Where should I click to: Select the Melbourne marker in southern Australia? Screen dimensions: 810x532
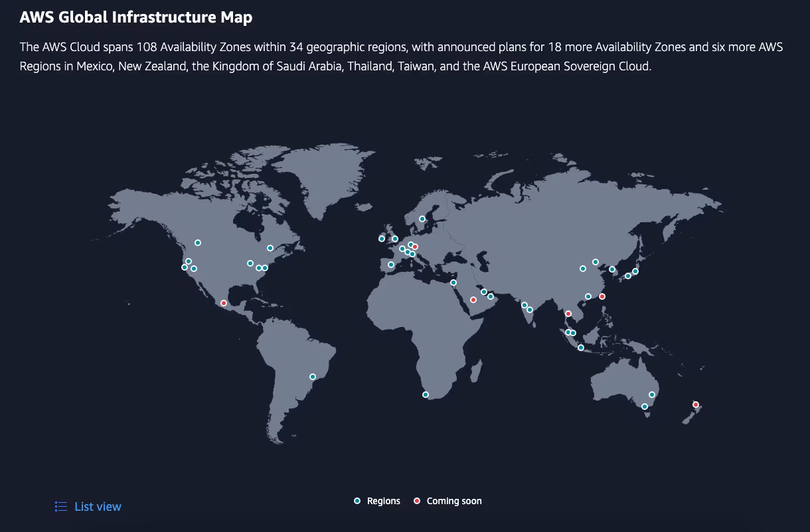point(645,407)
